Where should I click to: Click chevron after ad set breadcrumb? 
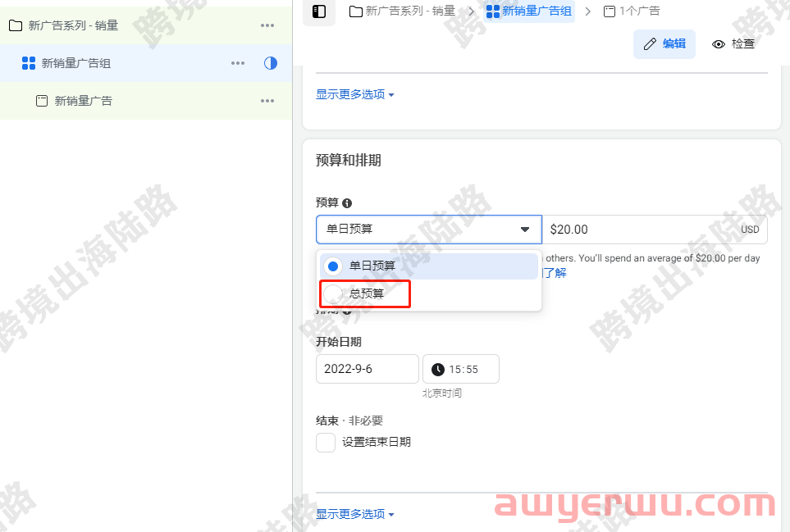(587, 11)
